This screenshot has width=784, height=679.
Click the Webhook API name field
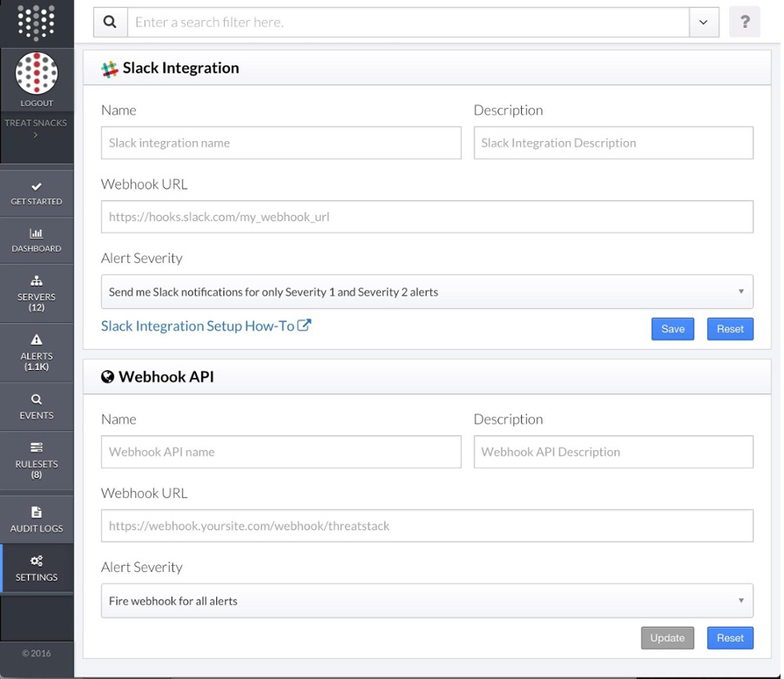click(281, 452)
